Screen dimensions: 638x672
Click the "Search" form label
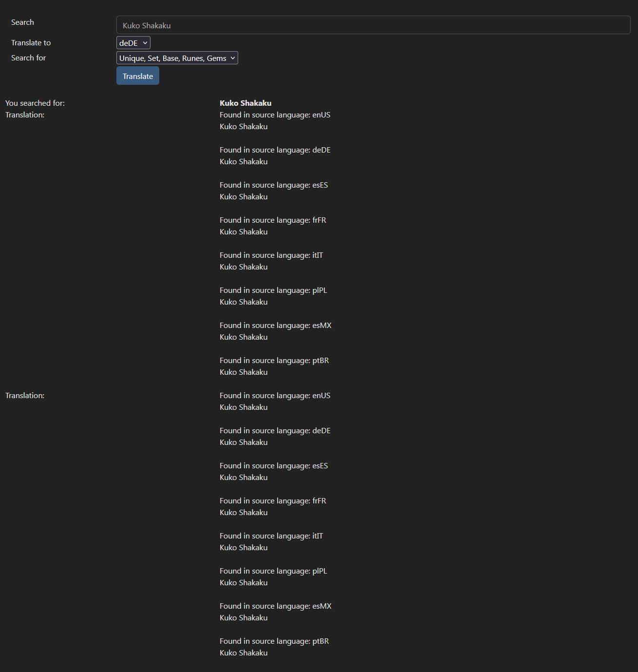click(x=22, y=22)
